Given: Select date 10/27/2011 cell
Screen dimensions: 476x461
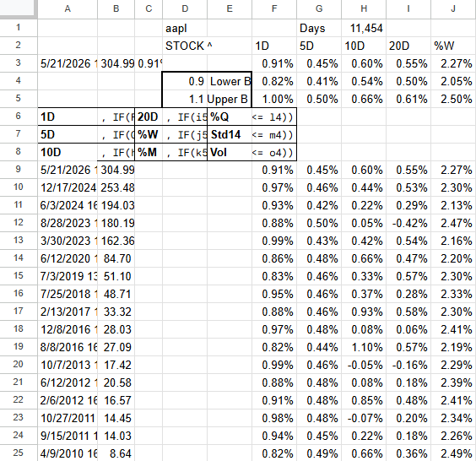Looking at the screenshot, I should coord(68,418).
